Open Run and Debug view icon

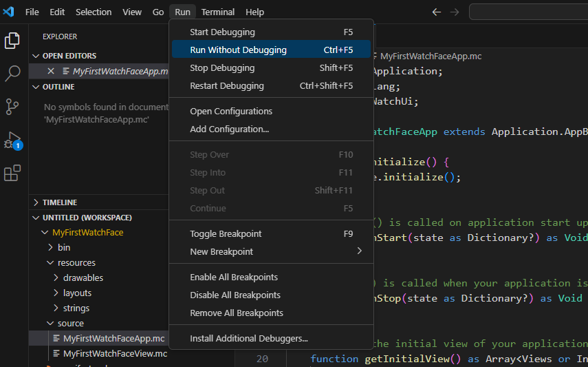[12, 140]
